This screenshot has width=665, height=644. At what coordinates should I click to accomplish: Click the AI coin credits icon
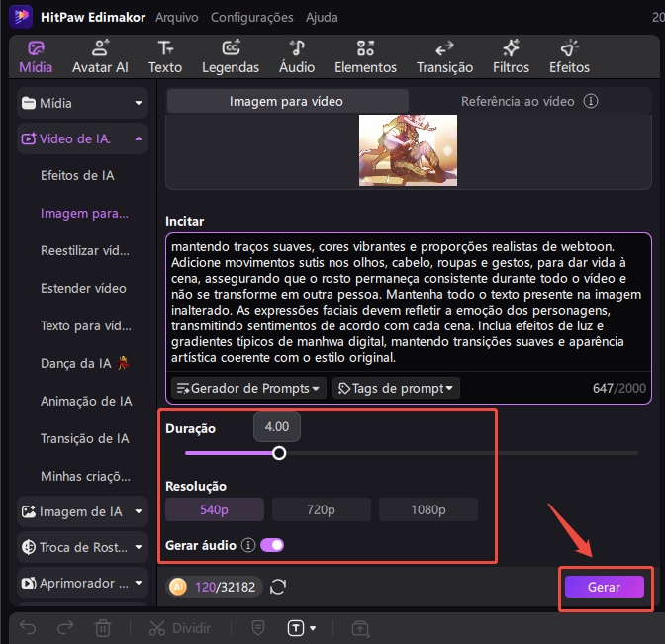[x=178, y=587]
